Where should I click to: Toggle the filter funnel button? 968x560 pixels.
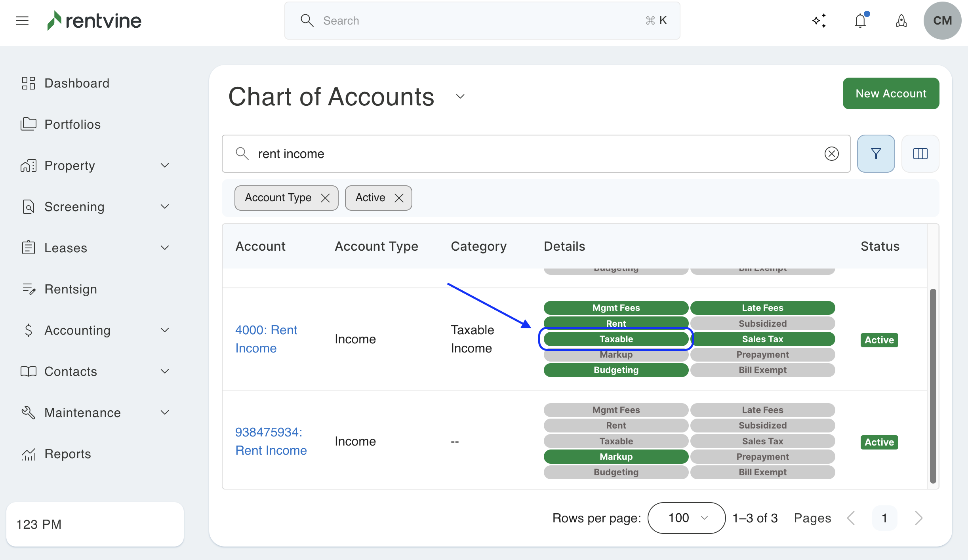coord(876,154)
